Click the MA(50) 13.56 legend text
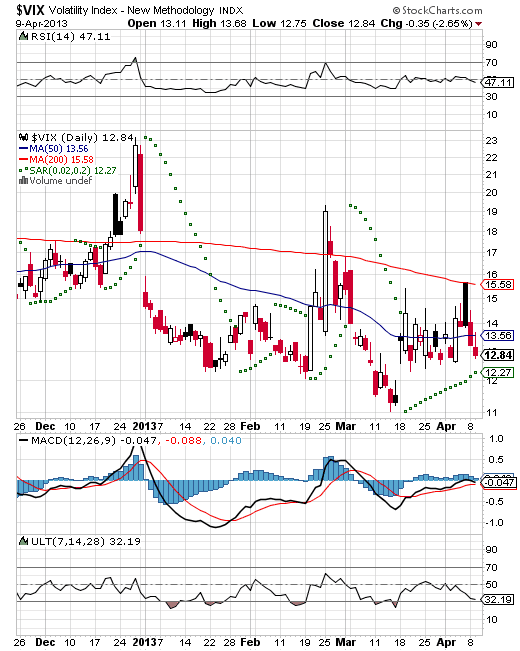 [59, 149]
